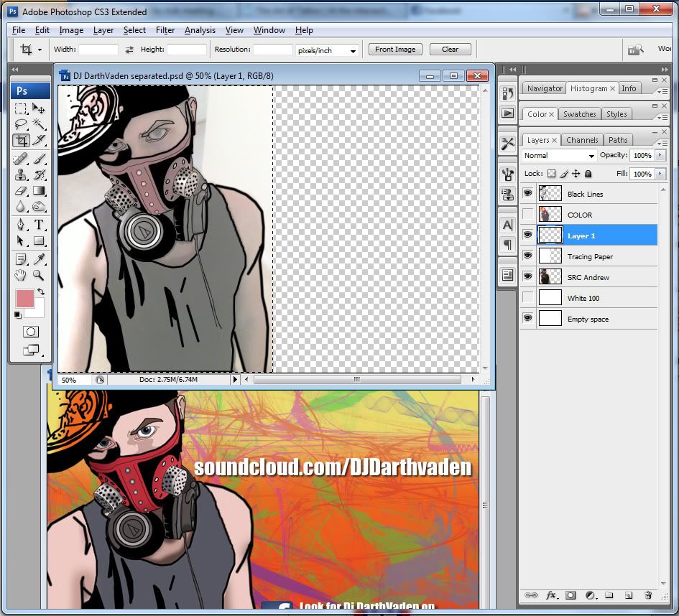Select the Rectangular Marquee tool
The width and height of the screenshot is (679, 616).
[21, 108]
